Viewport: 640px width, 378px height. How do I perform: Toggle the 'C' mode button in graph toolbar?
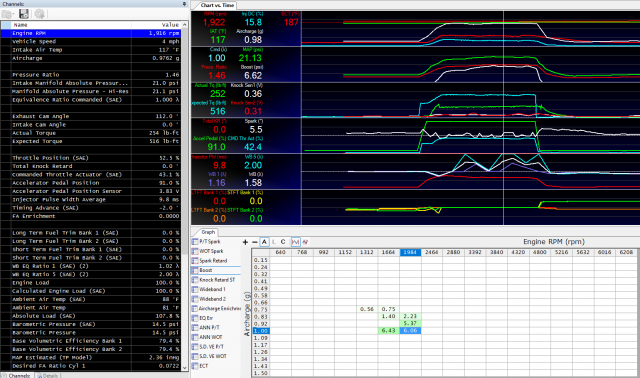(x=283, y=242)
